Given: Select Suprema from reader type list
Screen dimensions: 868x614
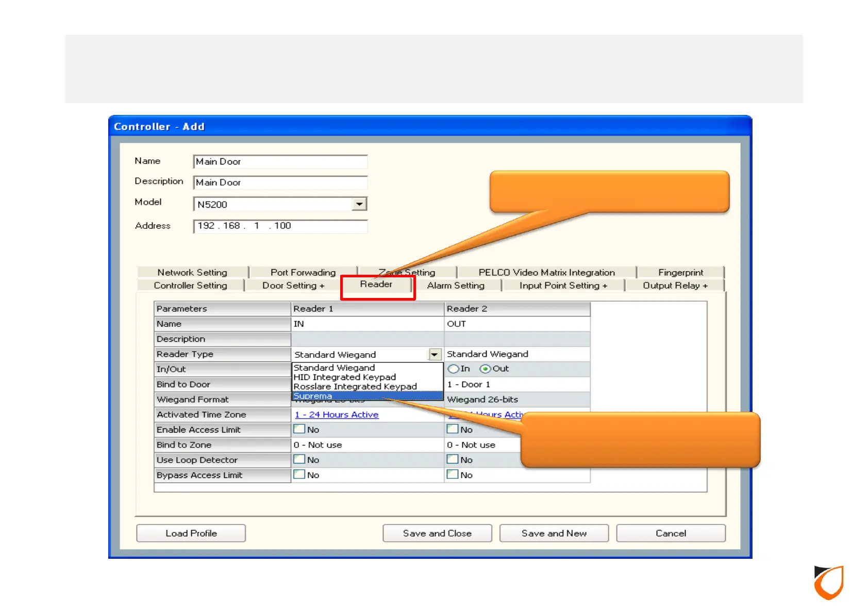Looking at the screenshot, I should point(313,396).
